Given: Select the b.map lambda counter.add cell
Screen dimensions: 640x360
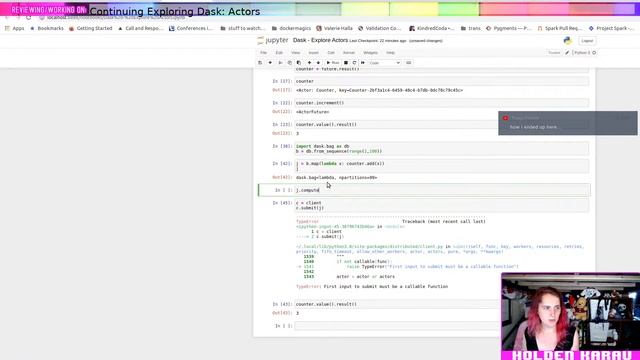Looking at the screenshot, I should 442,166.
